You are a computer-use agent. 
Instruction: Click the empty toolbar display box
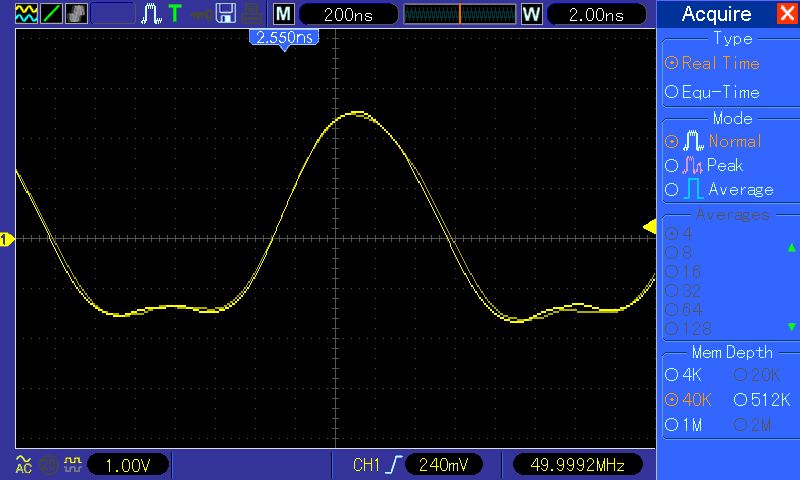(113, 14)
